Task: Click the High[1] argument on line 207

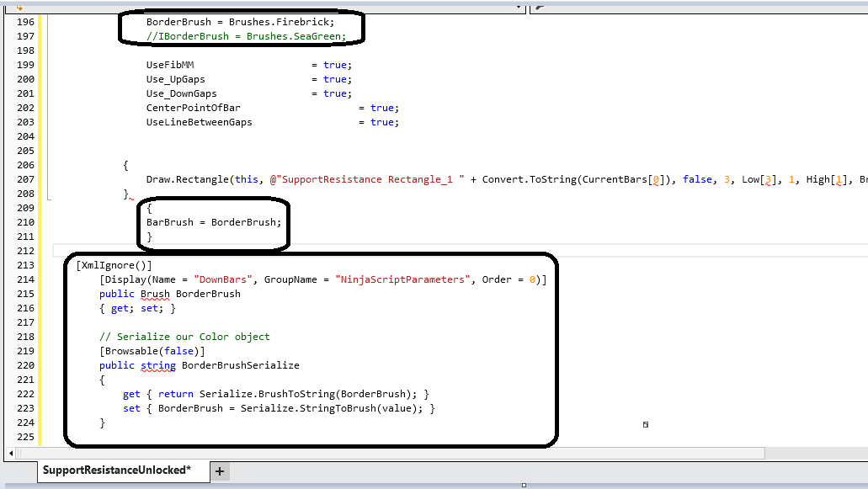Action: (x=823, y=179)
